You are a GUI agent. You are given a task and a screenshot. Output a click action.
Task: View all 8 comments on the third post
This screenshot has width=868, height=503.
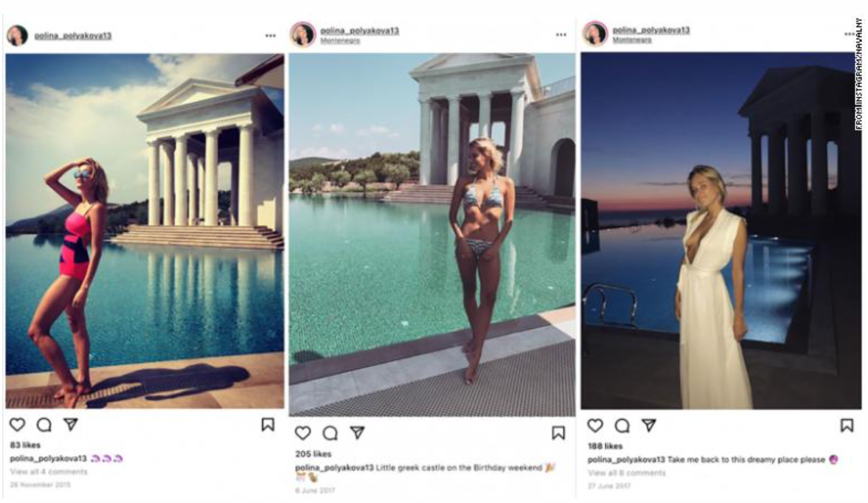(x=627, y=473)
